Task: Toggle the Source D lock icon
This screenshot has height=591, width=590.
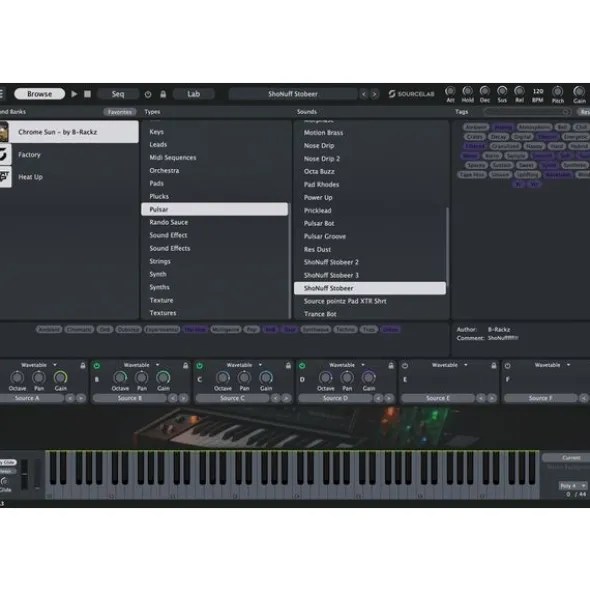Action: 391,366
